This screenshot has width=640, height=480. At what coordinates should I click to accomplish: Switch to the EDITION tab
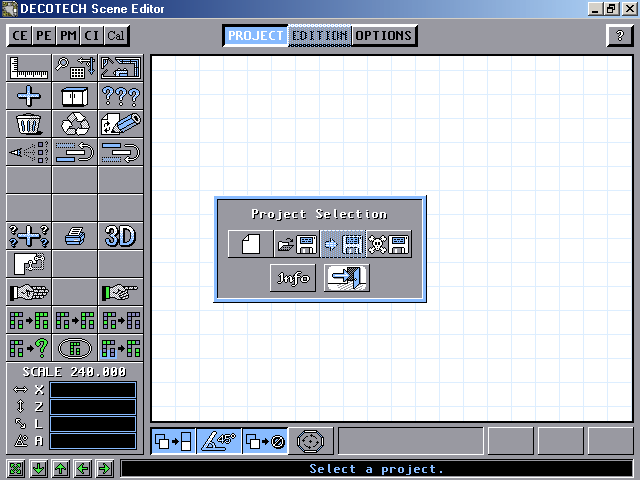pyautogui.click(x=320, y=36)
